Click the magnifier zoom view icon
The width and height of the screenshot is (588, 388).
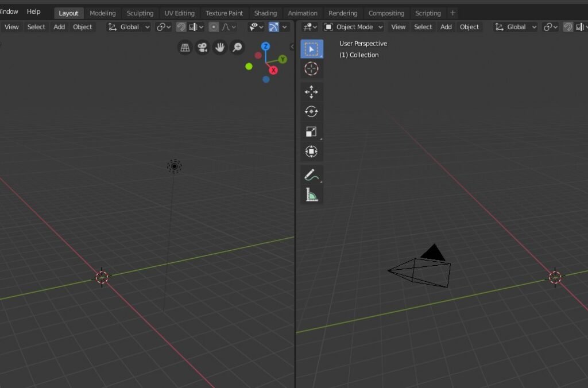(238, 48)
